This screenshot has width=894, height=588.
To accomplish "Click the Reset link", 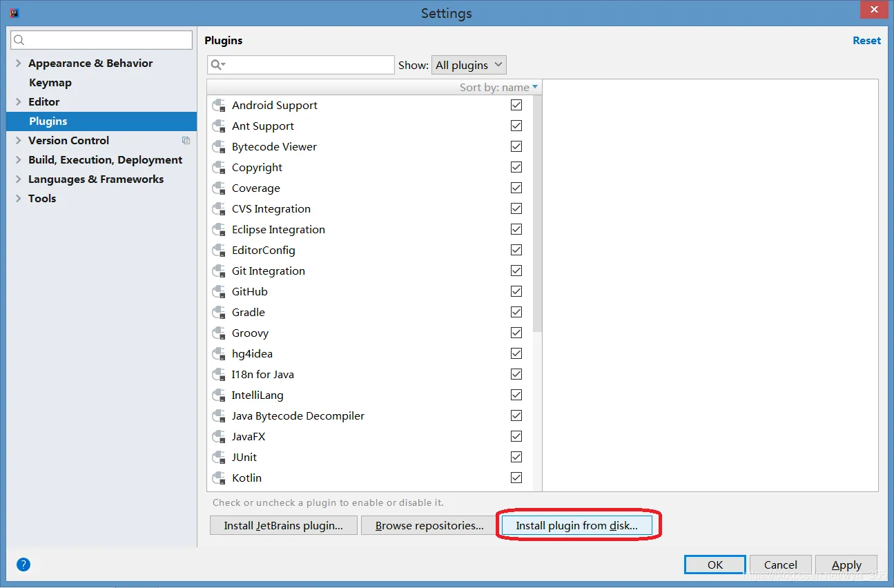I will (866, 40).
